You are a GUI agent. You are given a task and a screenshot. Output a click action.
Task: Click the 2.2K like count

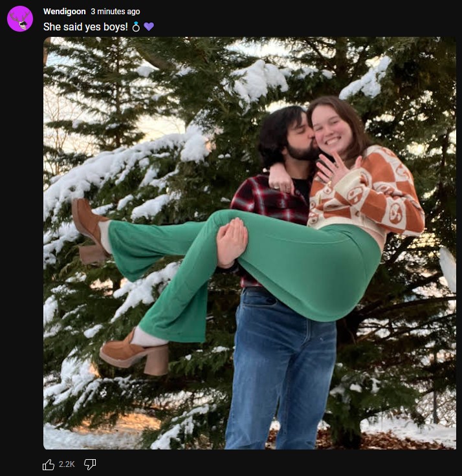coord(67,464)
